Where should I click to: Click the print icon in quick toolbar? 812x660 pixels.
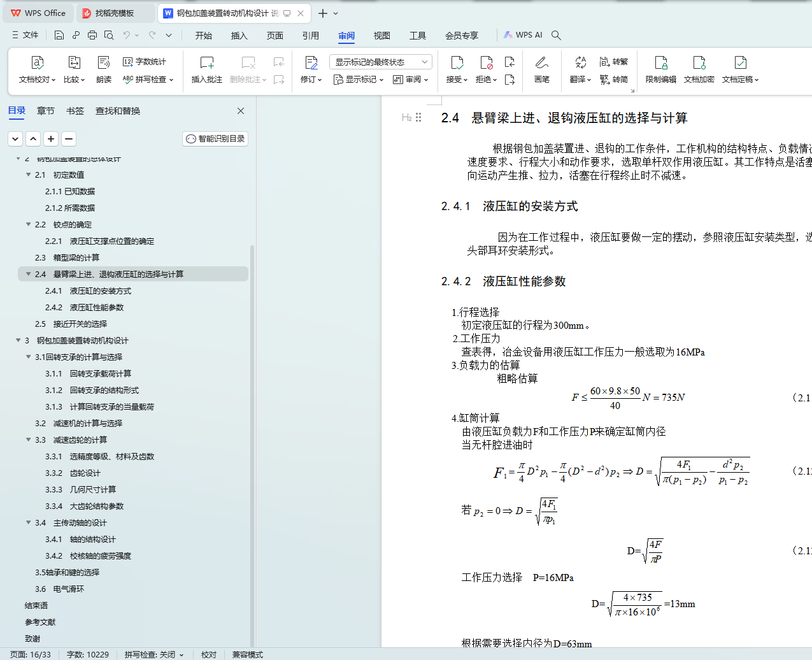(x=92, y=35)
